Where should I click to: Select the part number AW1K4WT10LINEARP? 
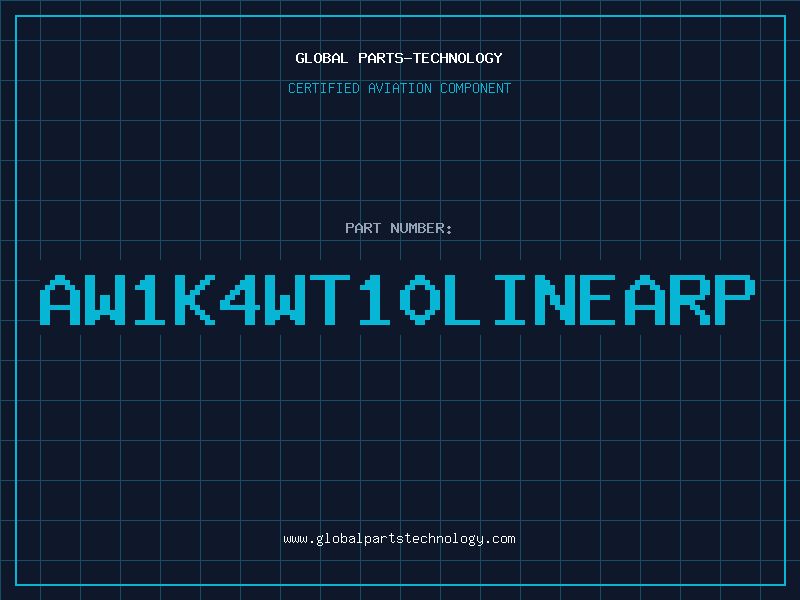(397, 300)
